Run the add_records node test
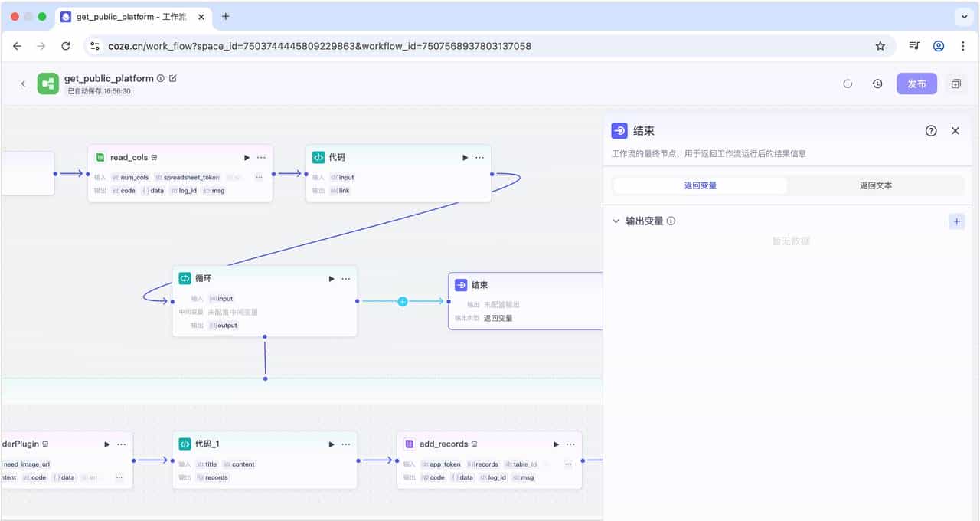This screenshot has width=980, height=521. pyautogui.click(x=556, y=444)
